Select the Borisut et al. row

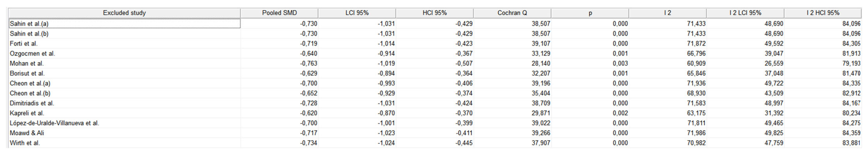click(27, 73)
